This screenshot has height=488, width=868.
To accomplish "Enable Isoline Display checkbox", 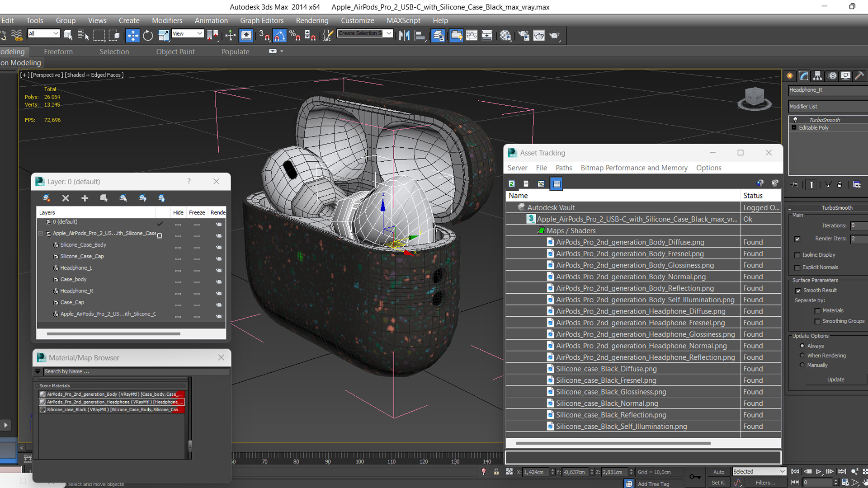I will pyautogui.click(x=797, y=255).
